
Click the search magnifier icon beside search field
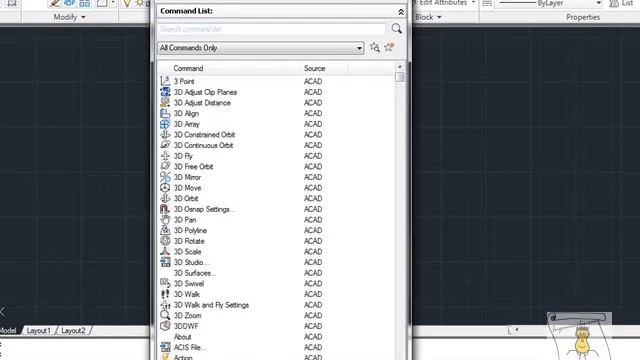(396, 29)
